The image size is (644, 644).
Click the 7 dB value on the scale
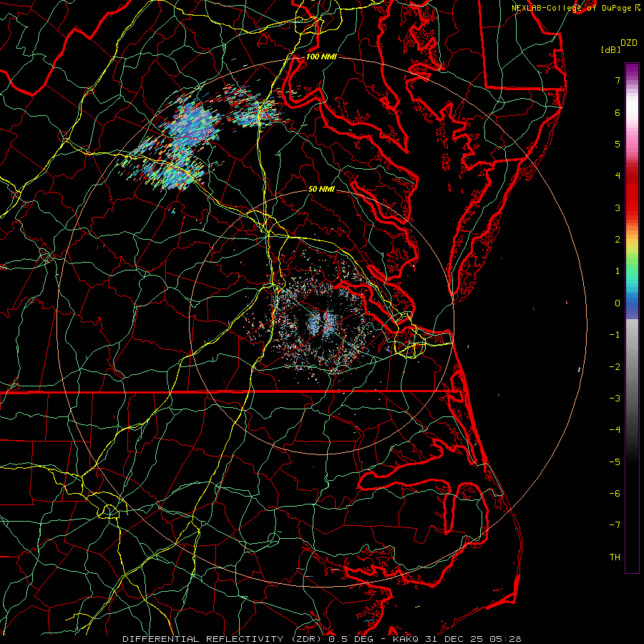click(618, 80)
